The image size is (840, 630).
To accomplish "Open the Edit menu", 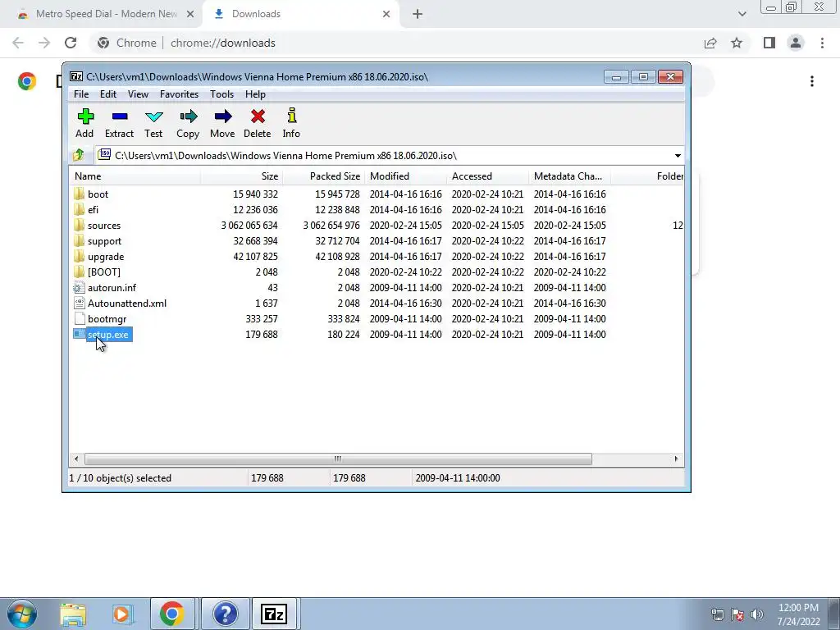I will tap(108, 94).
